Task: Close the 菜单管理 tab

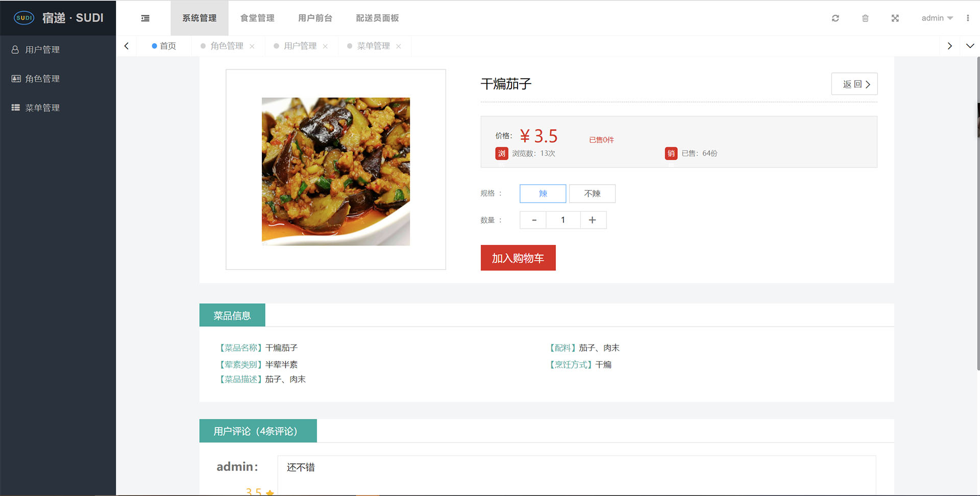Action: [399, 46]
